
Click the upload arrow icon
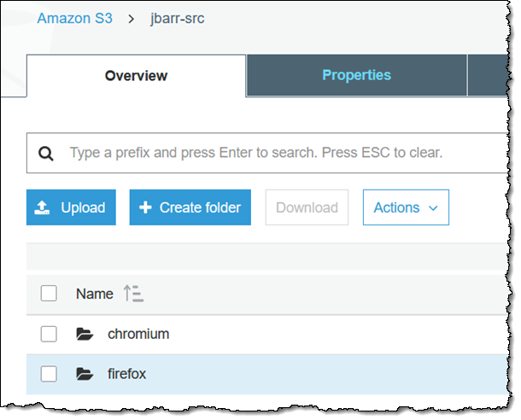pos(43,207)
